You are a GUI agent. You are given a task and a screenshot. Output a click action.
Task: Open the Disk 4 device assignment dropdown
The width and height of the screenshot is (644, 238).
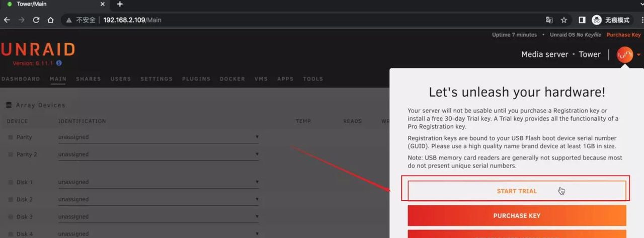pyautogui.click(x=158, y=234)
